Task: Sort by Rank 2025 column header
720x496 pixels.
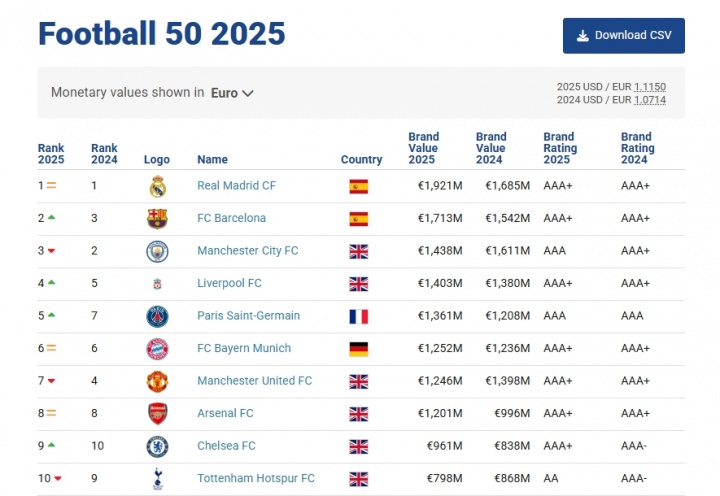Action: tap(51, 153)
